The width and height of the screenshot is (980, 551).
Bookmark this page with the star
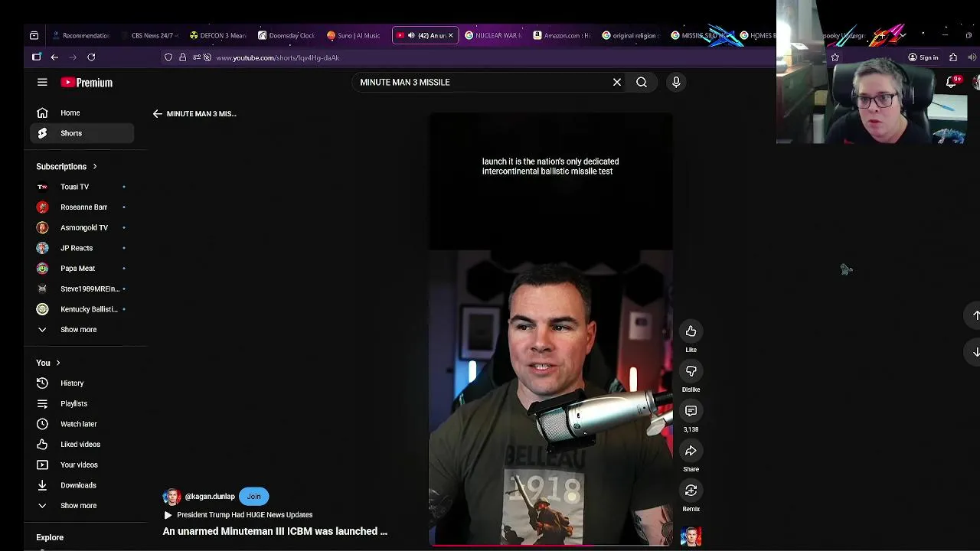[835, 57]
